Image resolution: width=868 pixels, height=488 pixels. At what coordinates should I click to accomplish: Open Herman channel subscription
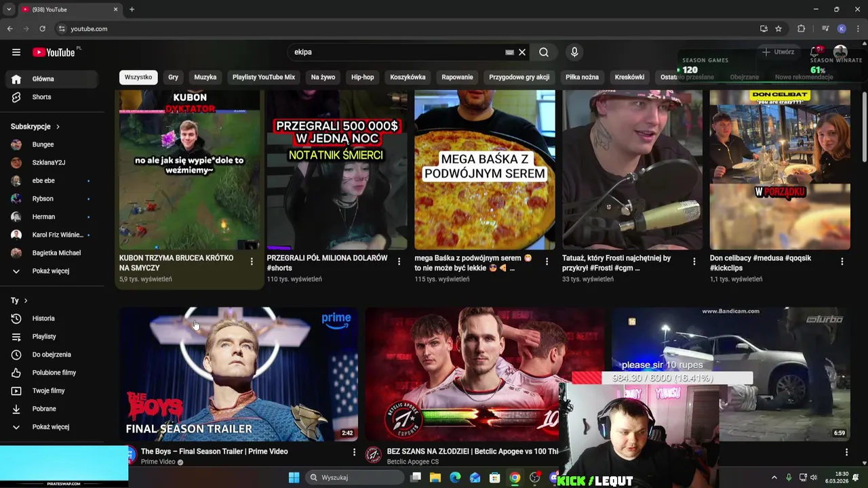52,217
